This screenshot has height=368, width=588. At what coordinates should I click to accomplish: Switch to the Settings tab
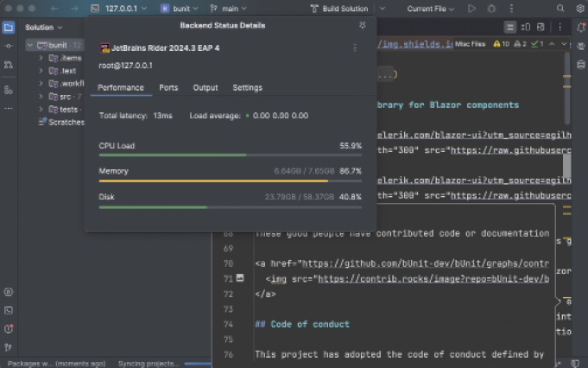click(248, 88)
